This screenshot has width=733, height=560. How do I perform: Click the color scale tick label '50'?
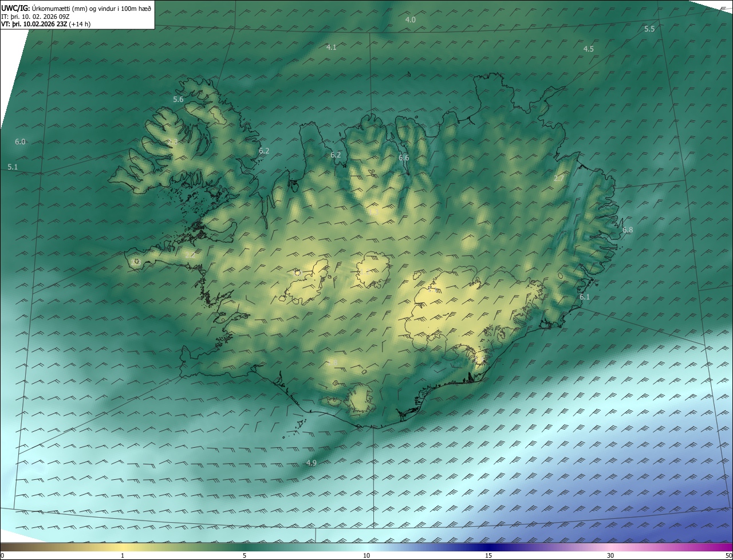point(728,556)
